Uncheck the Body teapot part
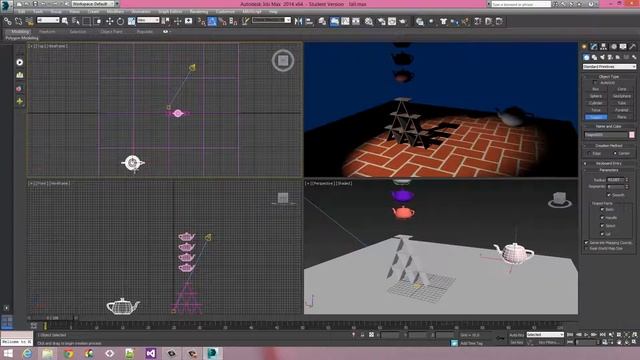Viewport: 640px width, 360px height. (602, 209)
